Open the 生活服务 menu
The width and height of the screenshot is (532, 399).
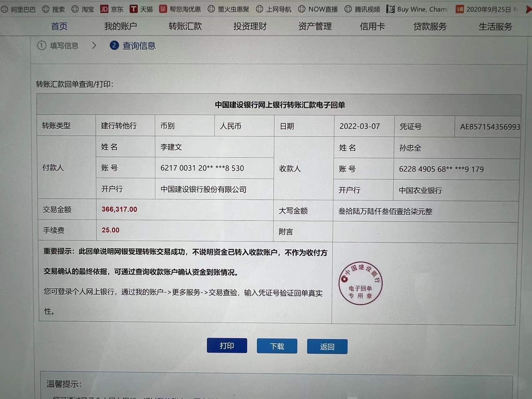[x=496, y=26]
